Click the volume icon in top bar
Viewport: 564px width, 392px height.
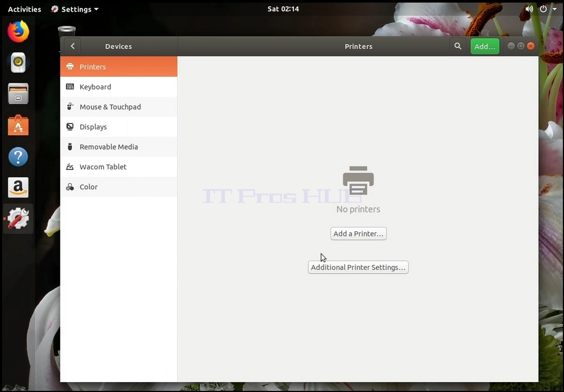pos(529,9)
